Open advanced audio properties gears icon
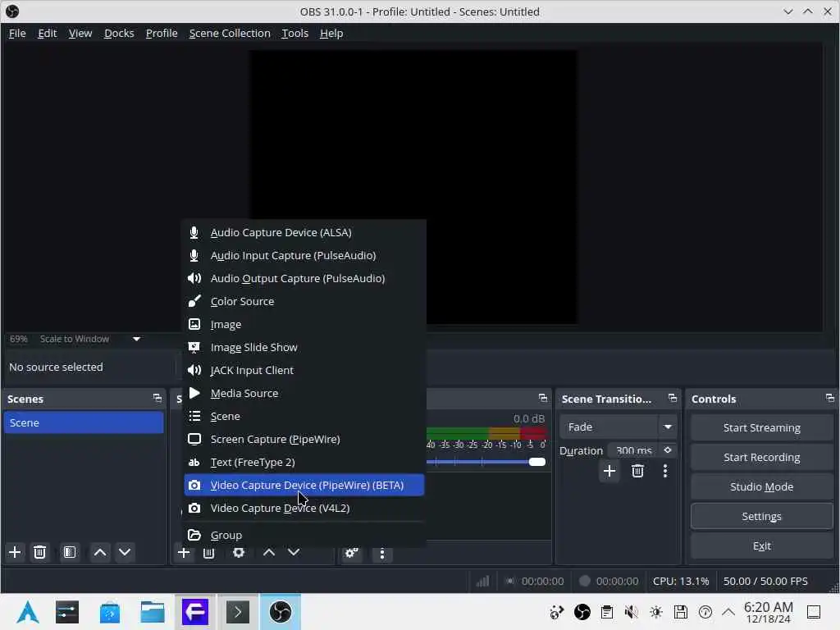This screenshot has width=840, height=630. (351, 553)
